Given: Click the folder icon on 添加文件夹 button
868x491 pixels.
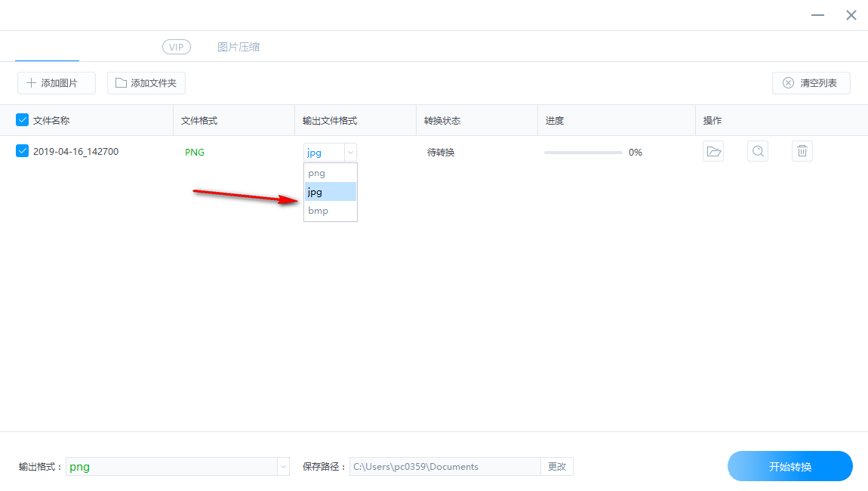Looking at the screenshot, I should 121,83.
